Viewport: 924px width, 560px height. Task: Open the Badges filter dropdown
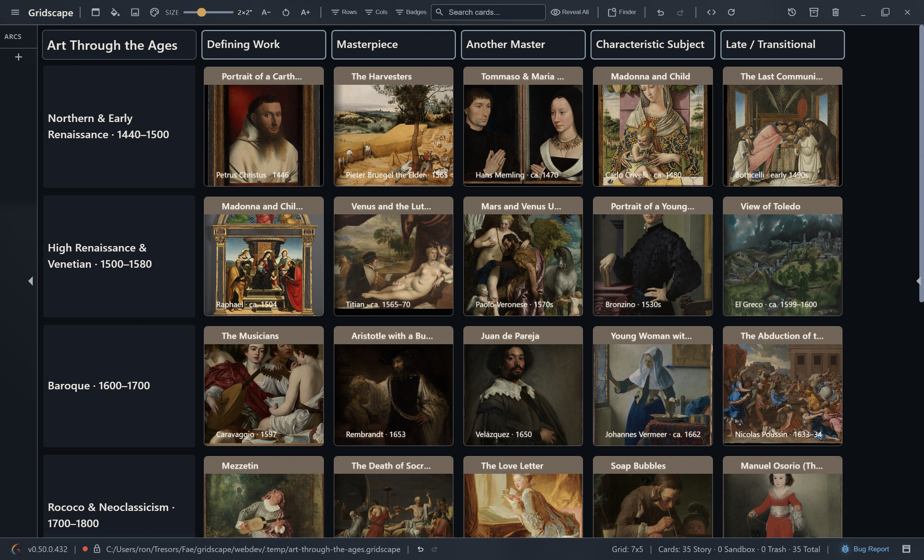click(x=411, y=12)
